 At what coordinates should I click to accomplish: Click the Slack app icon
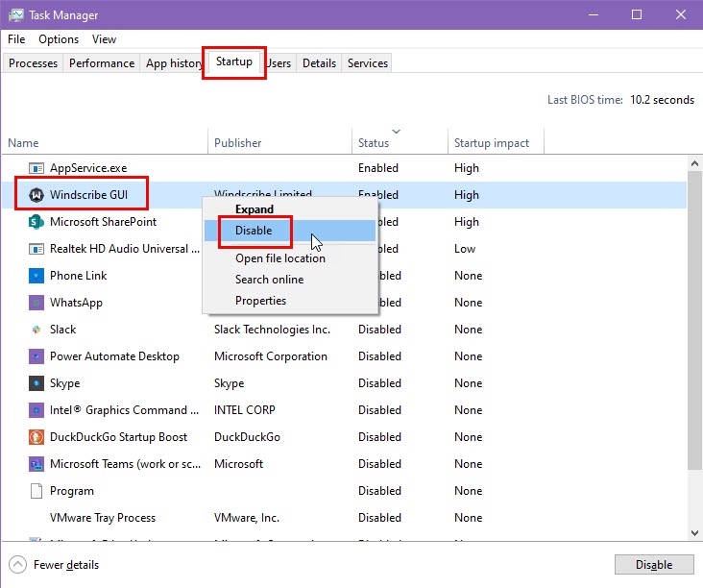36,330
